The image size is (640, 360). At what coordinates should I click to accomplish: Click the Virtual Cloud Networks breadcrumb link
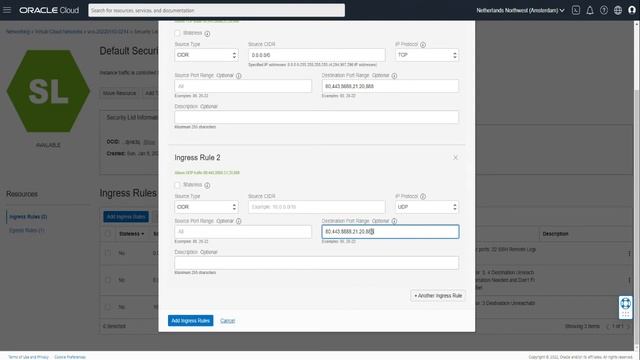point(58,31)
